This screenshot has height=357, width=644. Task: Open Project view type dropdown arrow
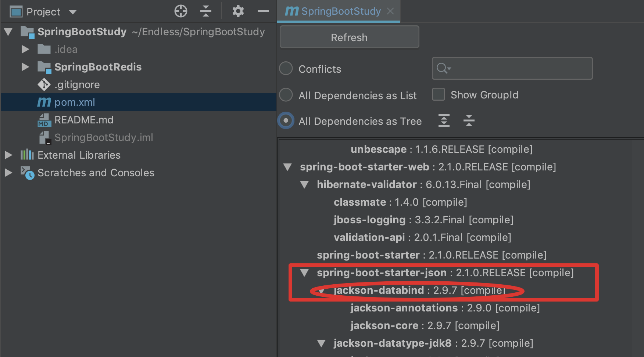pyautogui.click(x=73, y=12)
